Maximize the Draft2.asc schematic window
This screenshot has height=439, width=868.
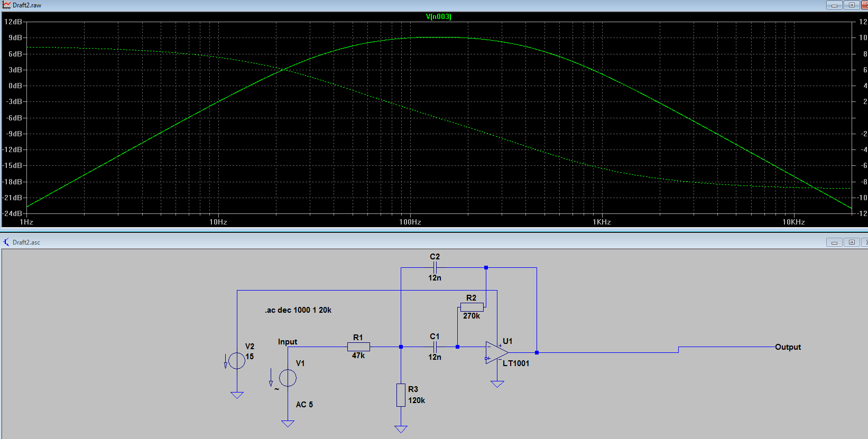click(852, 242)
